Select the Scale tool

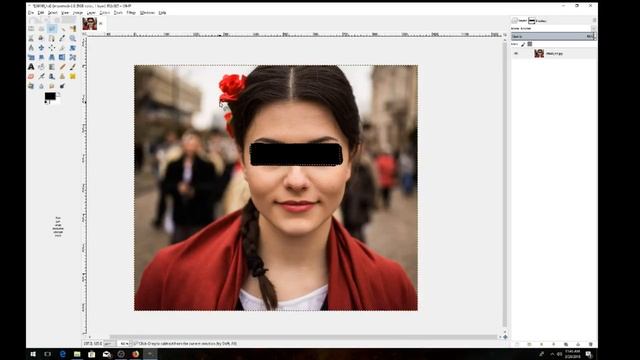click(x=31, y=57)
